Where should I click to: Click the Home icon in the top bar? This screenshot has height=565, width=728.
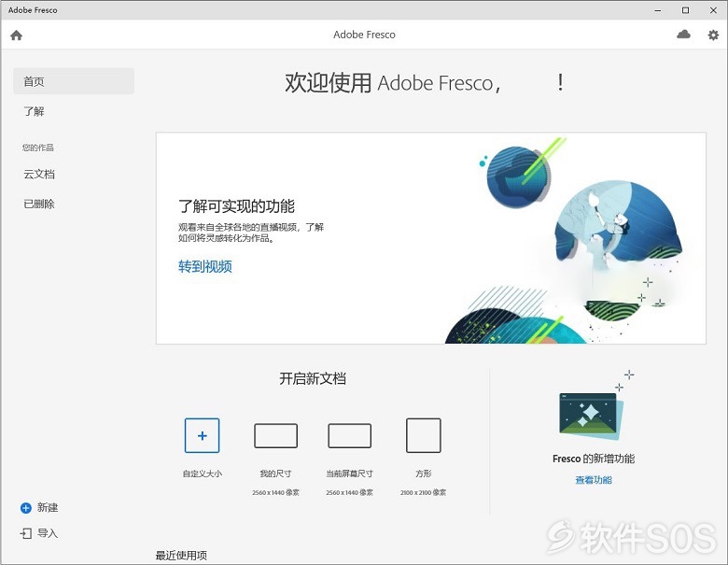tap(16, 35)
